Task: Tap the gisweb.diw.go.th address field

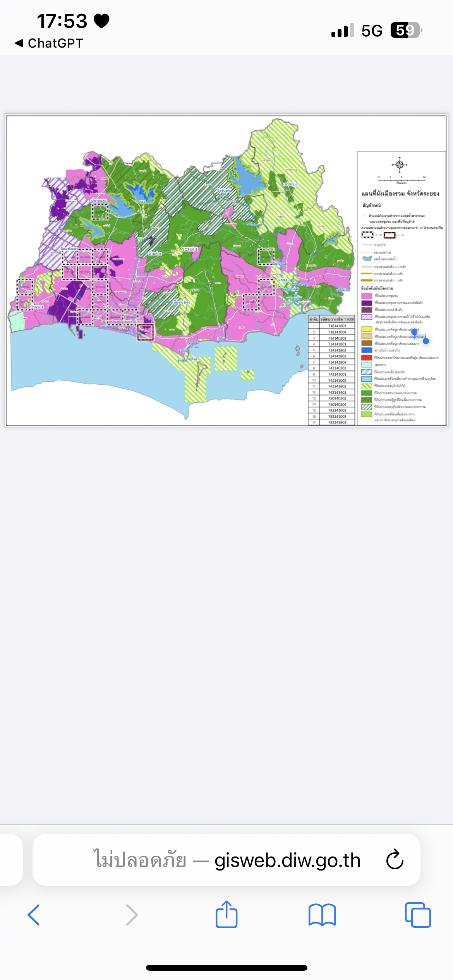Action: pos(226,860)
